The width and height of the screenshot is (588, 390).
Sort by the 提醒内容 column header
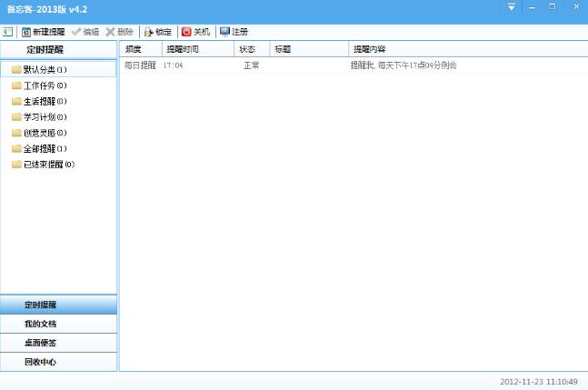[x=468, y=49]
